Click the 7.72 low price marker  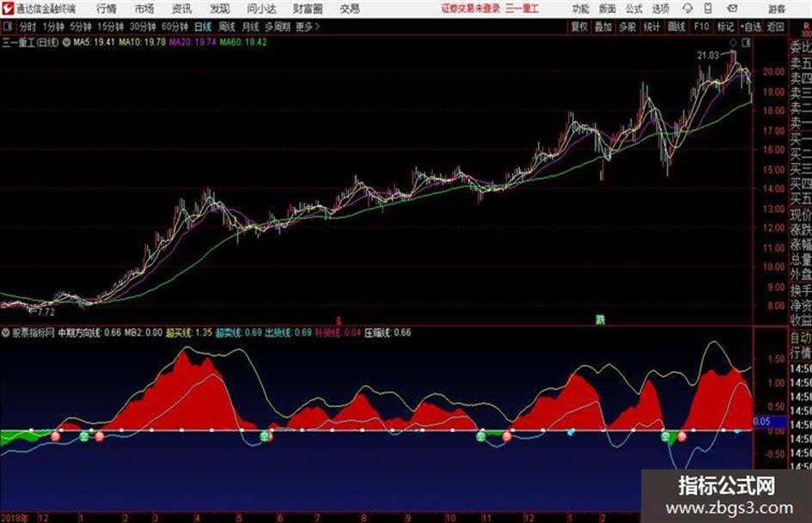pos(46,312)
